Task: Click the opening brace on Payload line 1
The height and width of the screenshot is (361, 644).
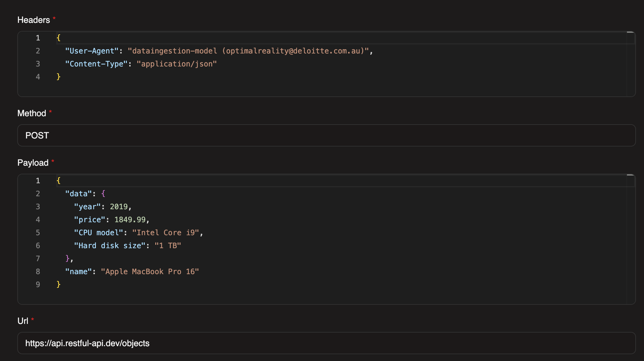Action: [58, 181]
